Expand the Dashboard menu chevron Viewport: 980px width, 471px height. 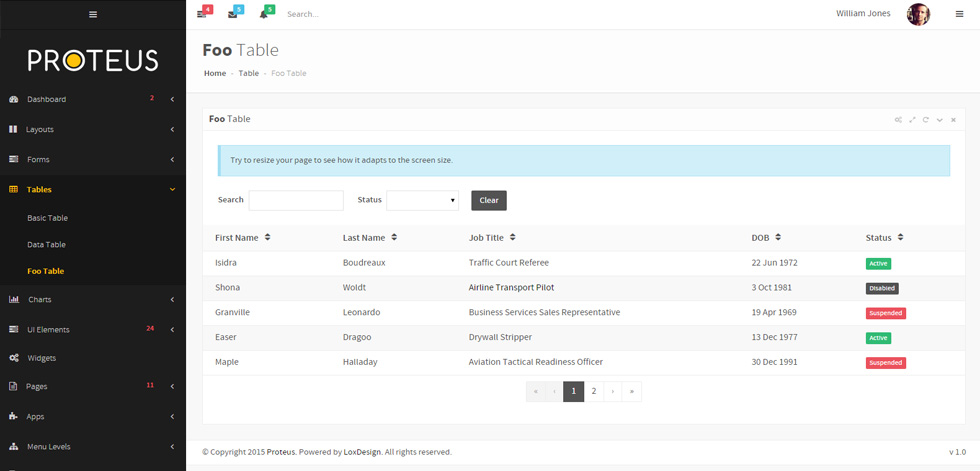point(172,99)
